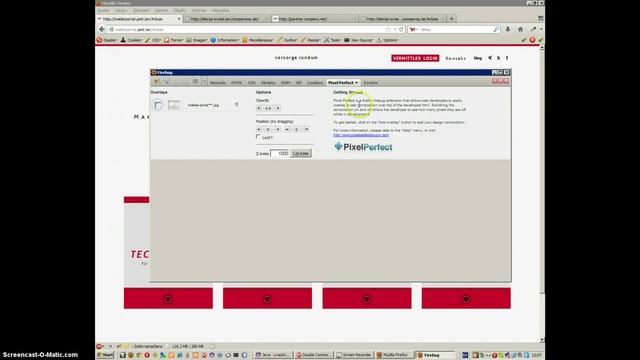Increase Y position right arrow

(307, 129)
